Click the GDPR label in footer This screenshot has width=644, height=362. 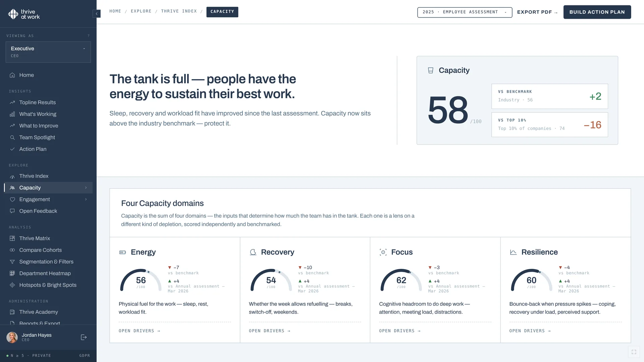click(85, 356)
